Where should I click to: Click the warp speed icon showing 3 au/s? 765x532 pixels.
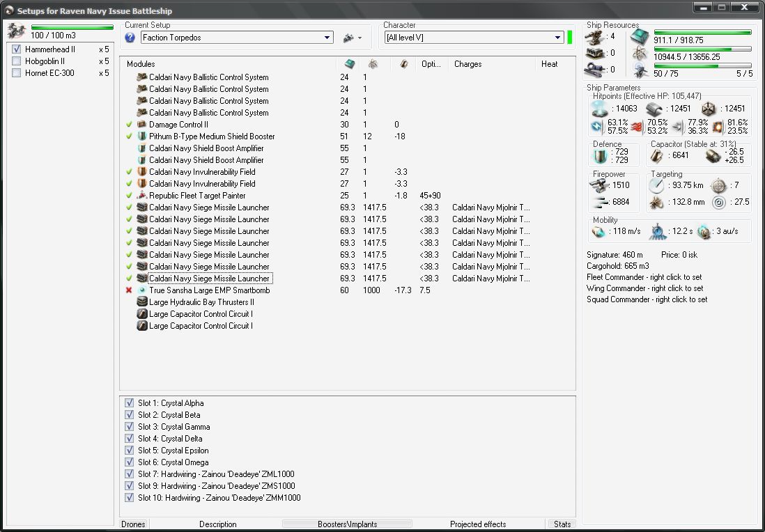(x=704, y=232)
